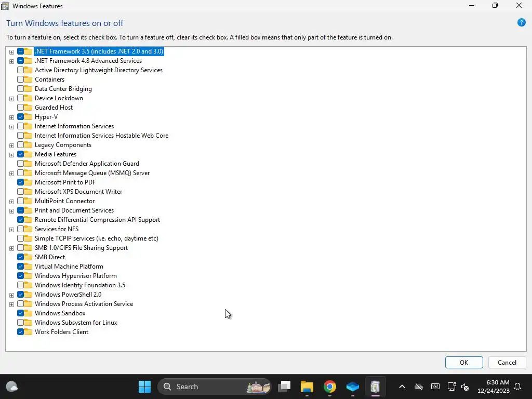Image resolution: width=532 pixels, height=399 pixels.
Task: Expand .NET Framework 3.5 tree node
Action: click(11, 52)
